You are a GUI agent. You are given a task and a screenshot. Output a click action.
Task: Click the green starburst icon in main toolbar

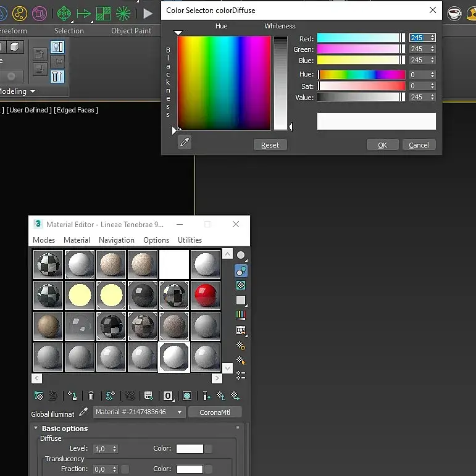[x=123, y=14]
